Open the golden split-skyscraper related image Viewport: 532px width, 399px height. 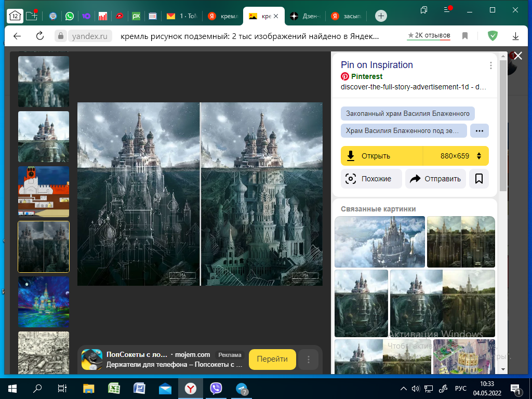[461, 242]
